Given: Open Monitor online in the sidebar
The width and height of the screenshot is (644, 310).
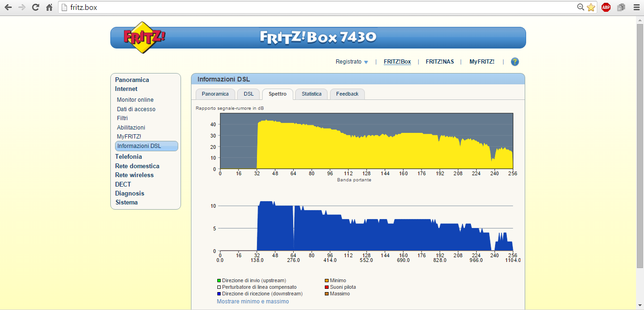Looking at the screenshot, I should click(x=135, y=100).
